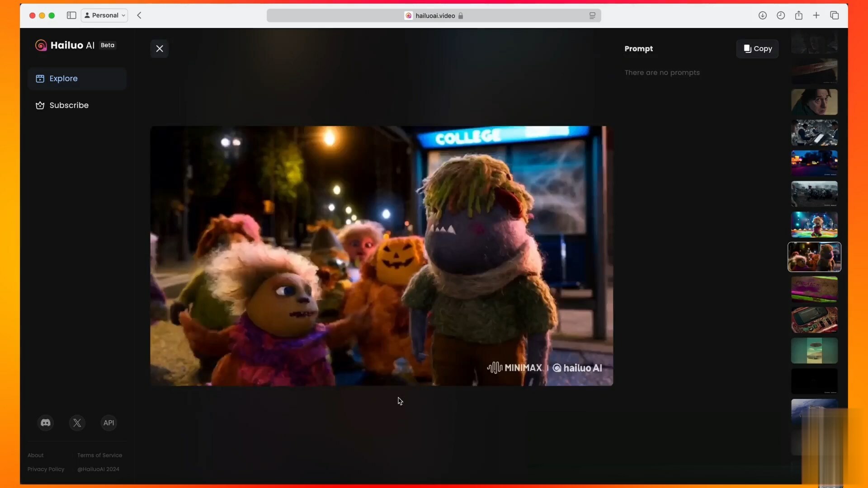Go back with the browser back arrow
This screenshot has width=868, height=488.
(x=139, y=15)
